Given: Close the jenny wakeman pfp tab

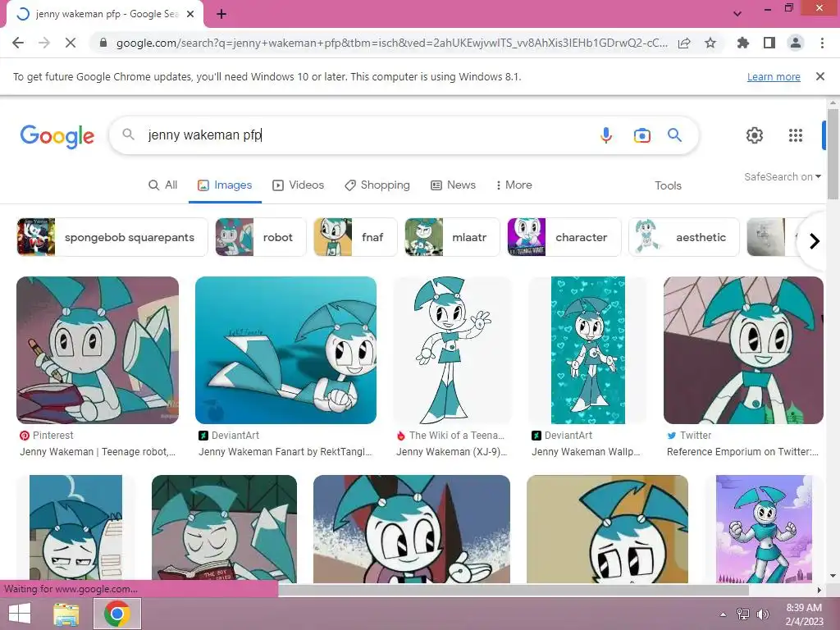Looking at the screenshot, I should pyautogui.click(x=190, y=15).
